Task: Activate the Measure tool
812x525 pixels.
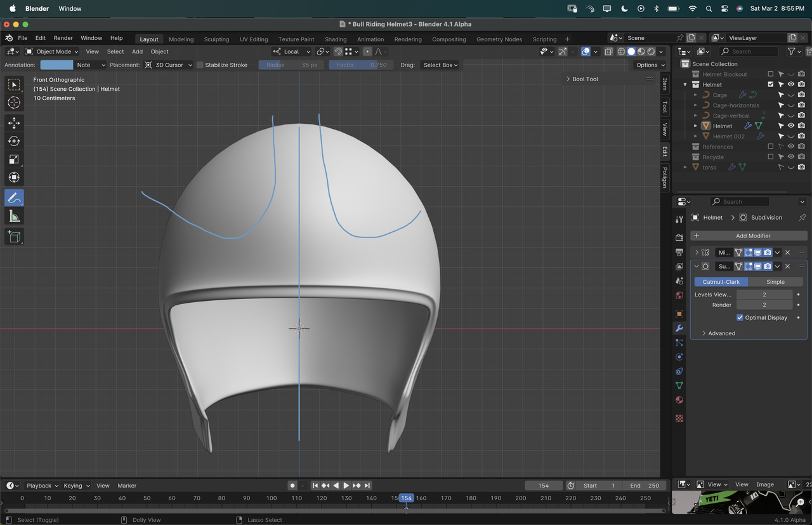Action: [x=14, y=217]
